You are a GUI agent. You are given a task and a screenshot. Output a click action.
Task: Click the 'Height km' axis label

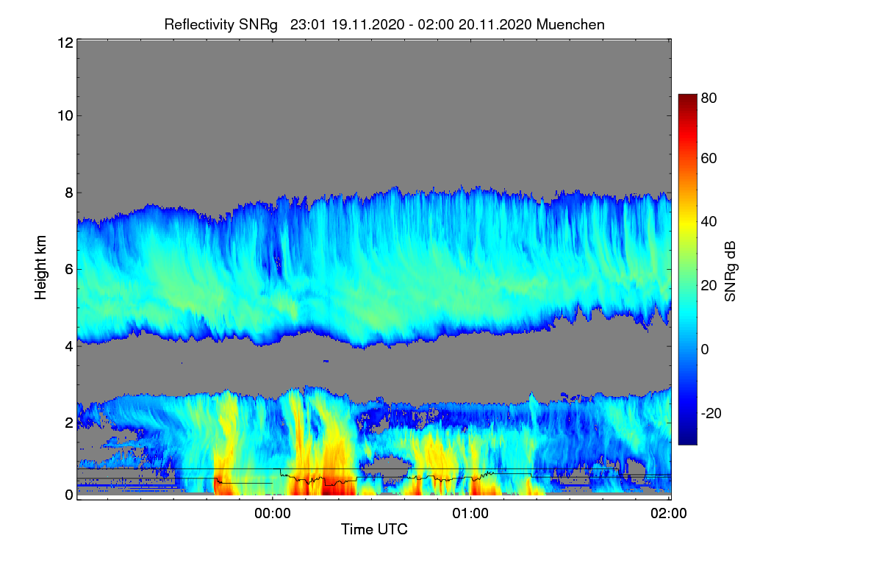[40, 268]
